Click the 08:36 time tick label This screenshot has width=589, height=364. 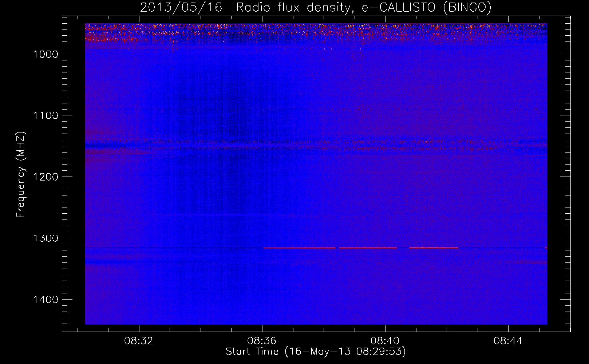262,341
